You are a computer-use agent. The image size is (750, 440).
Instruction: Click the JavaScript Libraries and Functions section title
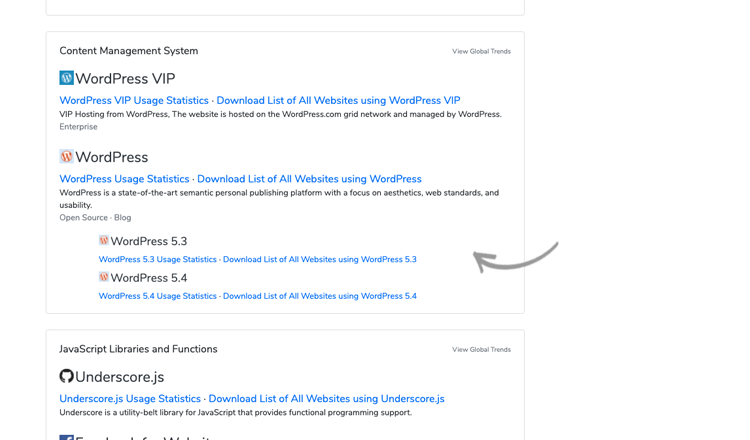pyautogui.click(x=138, y=349)
